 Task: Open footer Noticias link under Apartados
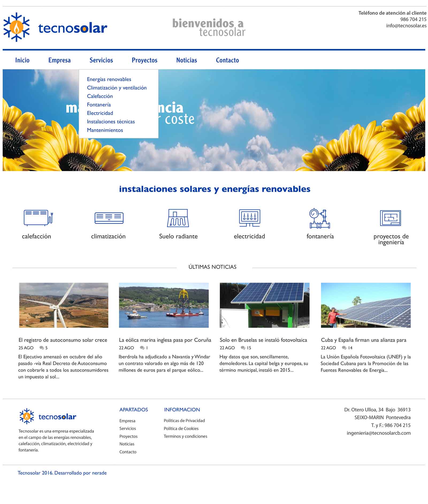coord(127,444)
